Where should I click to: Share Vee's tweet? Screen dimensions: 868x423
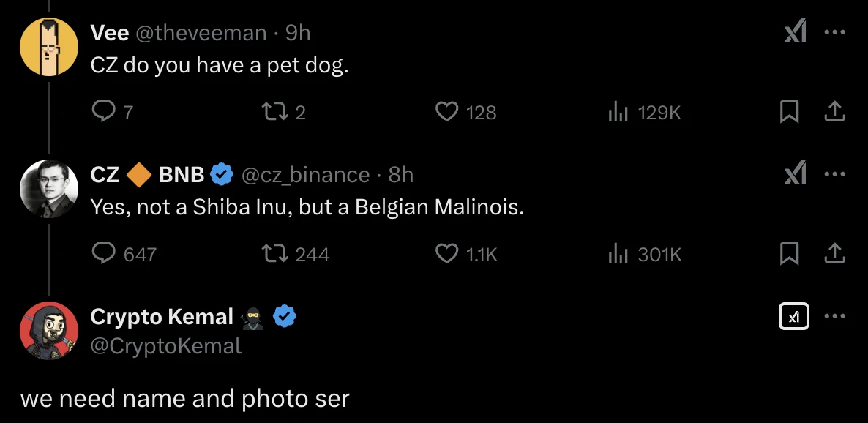pyautogui.click(x=834, y=111)
